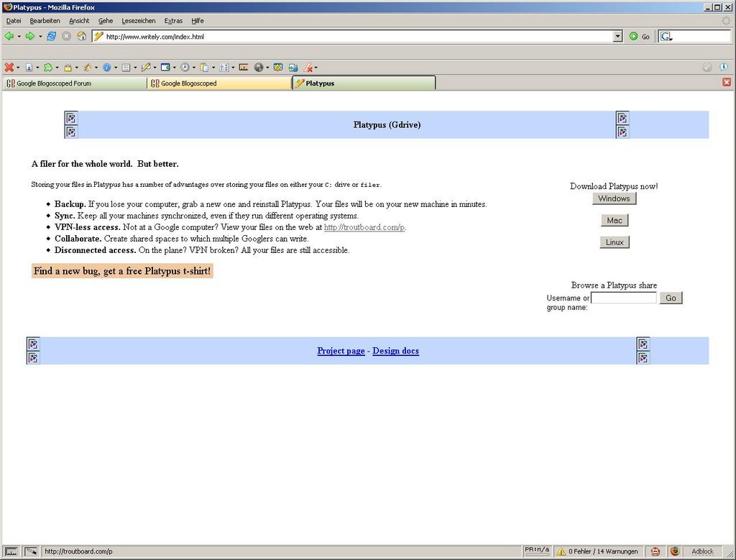Screen dimensions: 736x560
Task: Click the grayed-out Stop loading button
Action: (x=67, y=36)
